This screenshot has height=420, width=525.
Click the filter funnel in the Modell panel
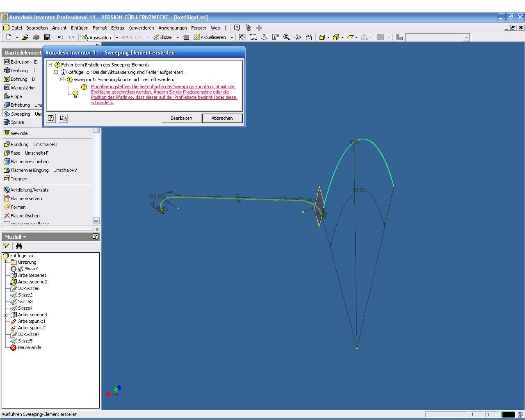(x=6, y=246)
